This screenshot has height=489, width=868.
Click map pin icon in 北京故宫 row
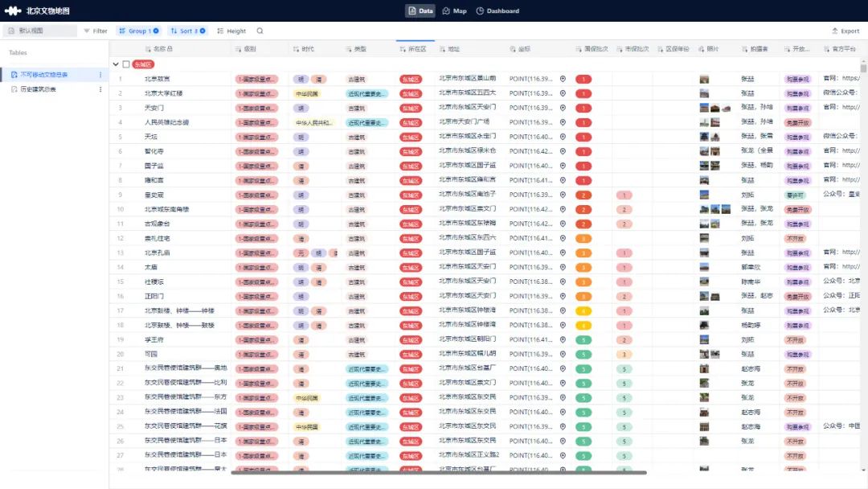pos(563,79)
